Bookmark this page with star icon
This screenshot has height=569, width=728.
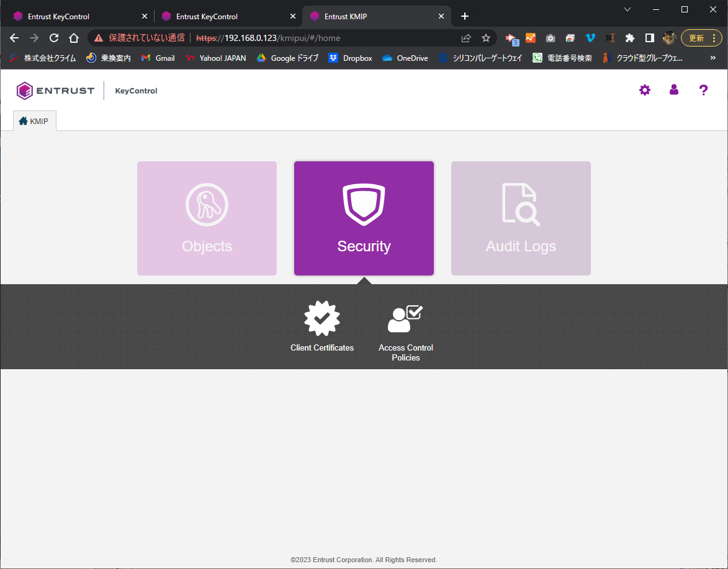[485, 38]
